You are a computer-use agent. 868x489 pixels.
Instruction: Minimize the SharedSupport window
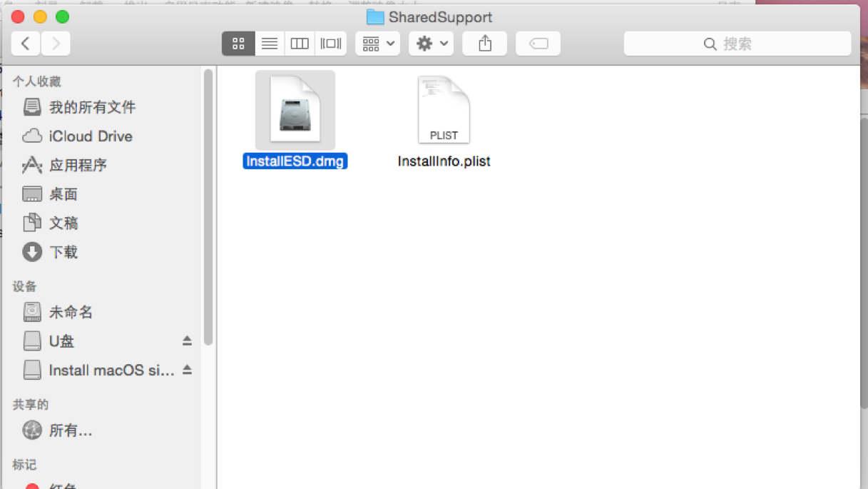[x=40, y=17]
